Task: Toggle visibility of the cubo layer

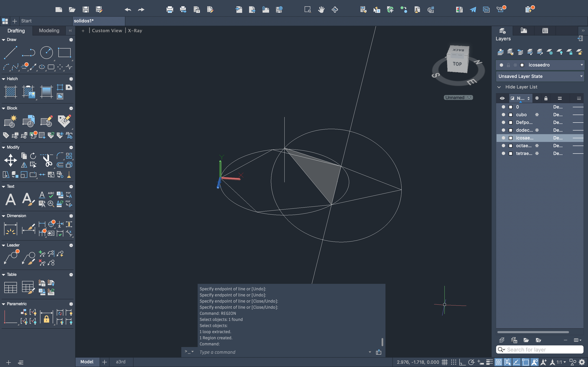Action: click(x=503, y=115)
